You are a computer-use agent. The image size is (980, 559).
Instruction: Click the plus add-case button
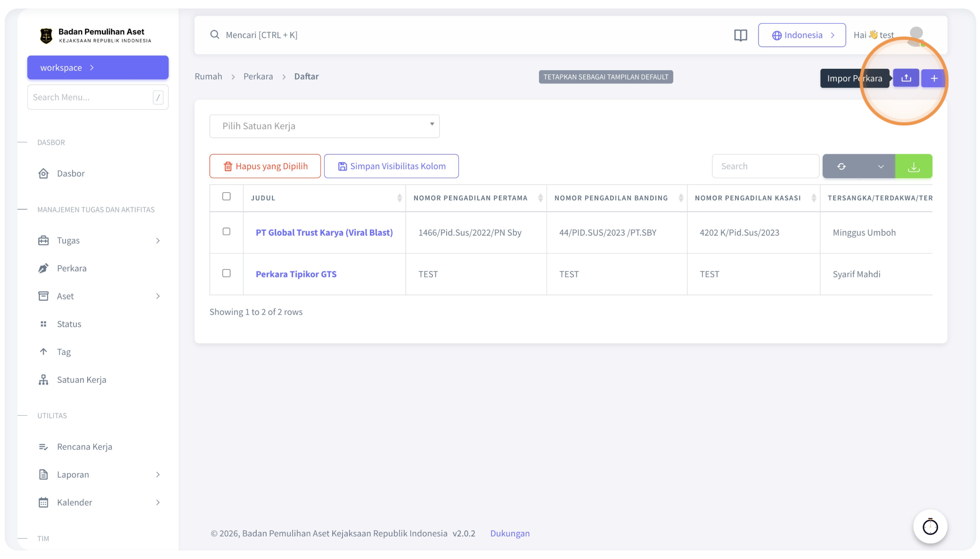(x=934, y=78)
